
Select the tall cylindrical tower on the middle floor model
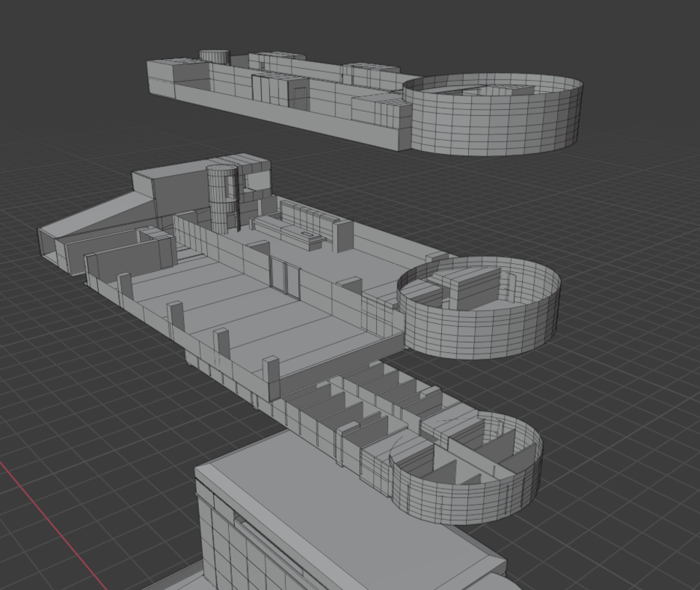pyautogui.click(x=222, y=198)
